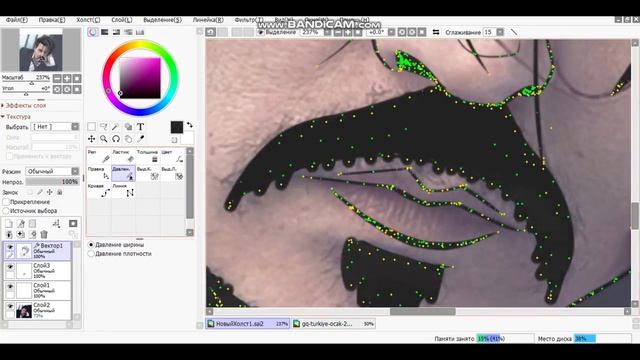
Task: Add a layer mask
Action: tap(73, 224)
